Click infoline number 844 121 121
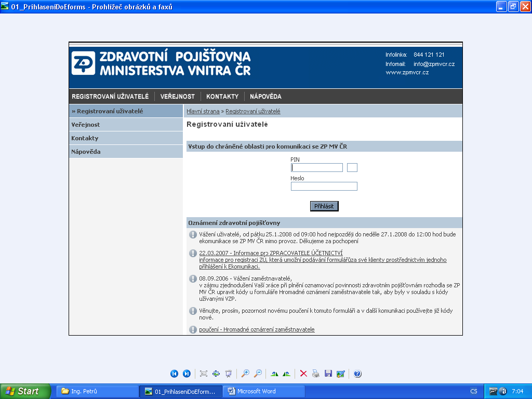532x399 pixels. pos(429,55)
